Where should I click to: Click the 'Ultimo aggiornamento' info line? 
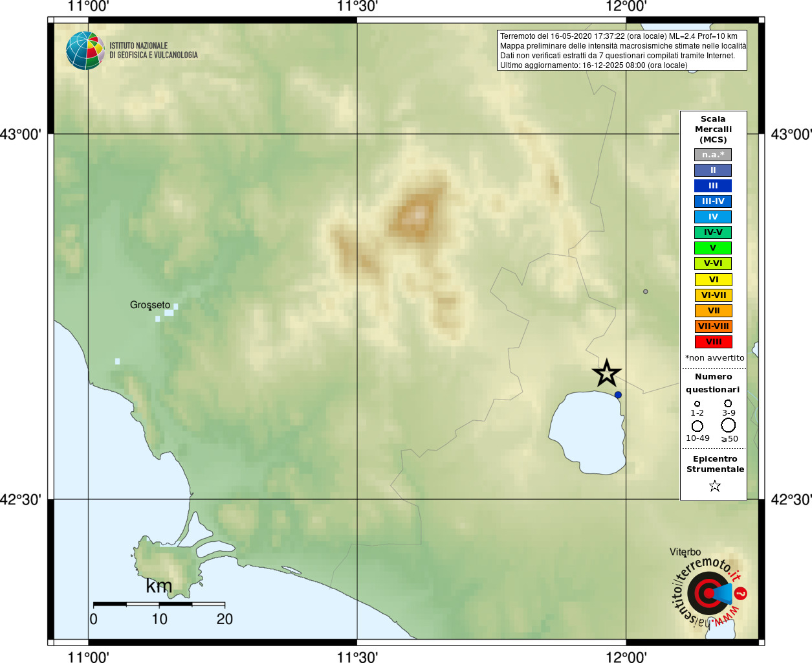593,65
